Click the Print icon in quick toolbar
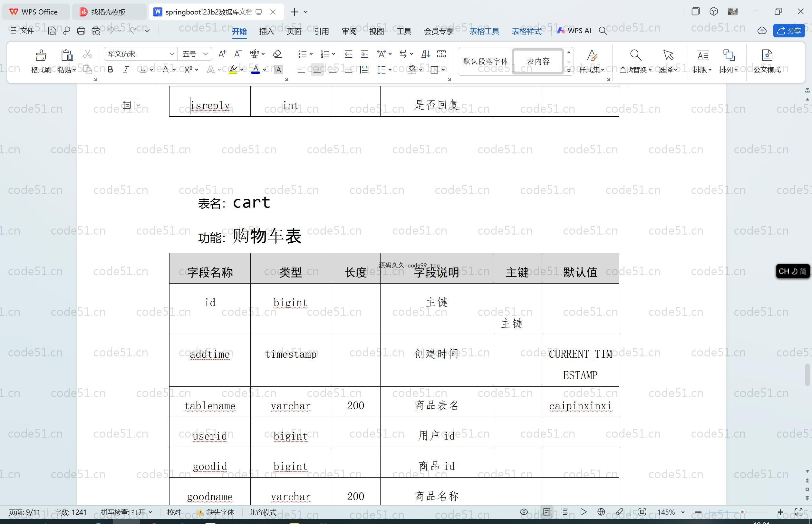This screenshot has width=812, height=524. tap(81, 31)
